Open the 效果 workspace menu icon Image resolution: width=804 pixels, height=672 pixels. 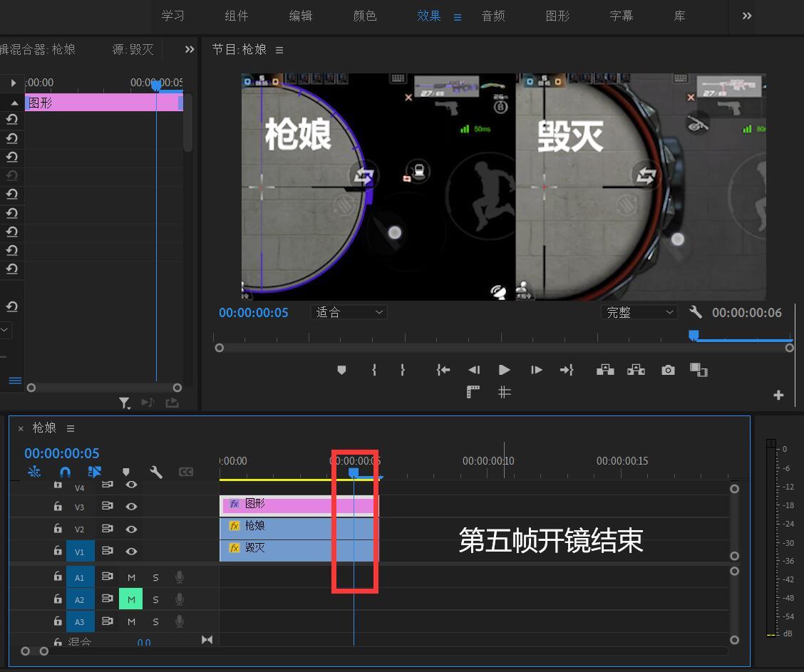458,17
